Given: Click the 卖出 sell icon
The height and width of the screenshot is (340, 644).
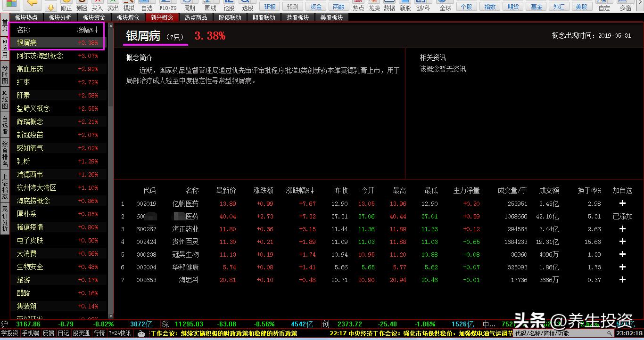Looking at the screenshot, I should click(113, 6).
